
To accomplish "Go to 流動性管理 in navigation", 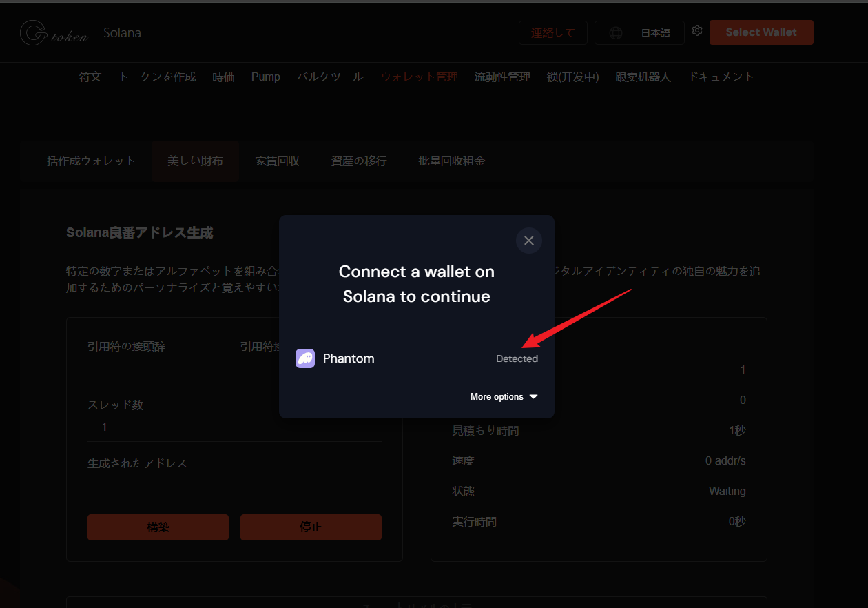I will click(x=502, y=77).
